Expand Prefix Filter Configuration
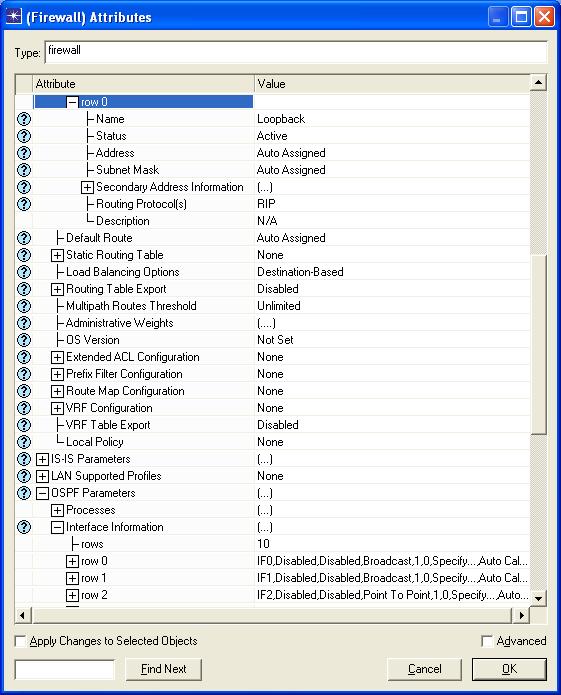 coord(57,375)
